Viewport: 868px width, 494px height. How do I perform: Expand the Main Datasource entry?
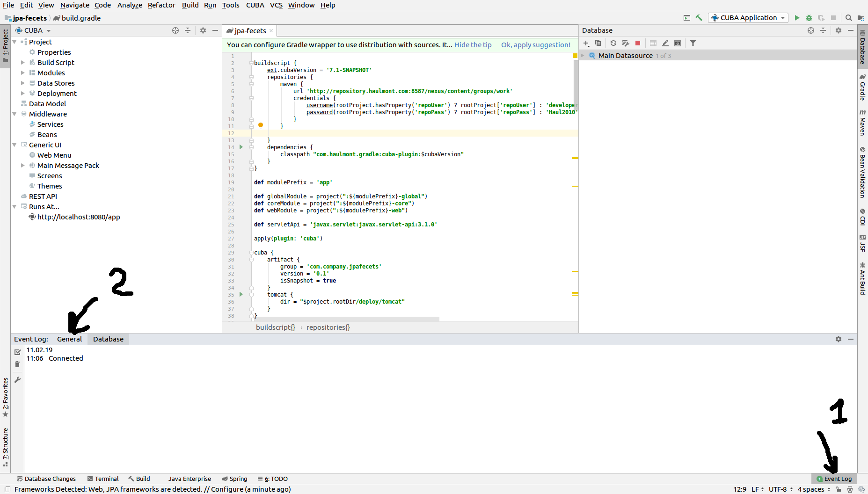(583, 55)
